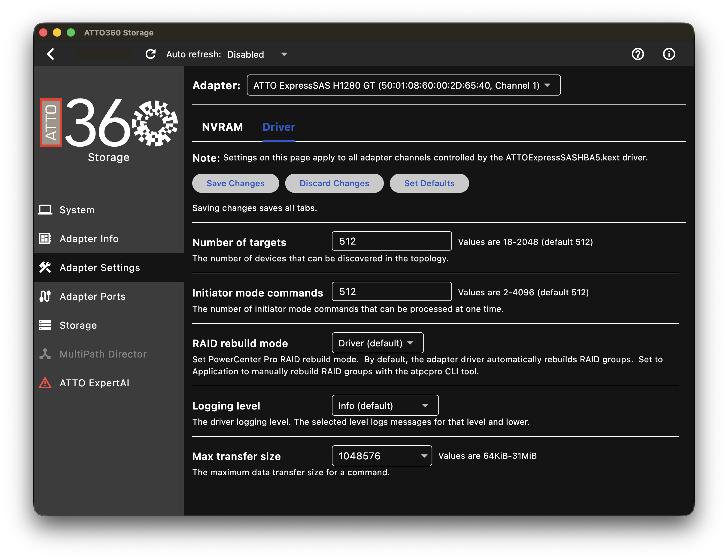
Task: Expand the RAID rebuild mode dropdown
Action: click(x=377, y=343)
